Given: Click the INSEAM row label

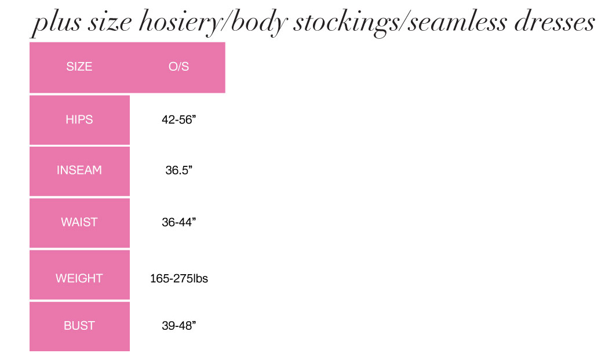Looking at the screenshot, I should tap(79, 170).
